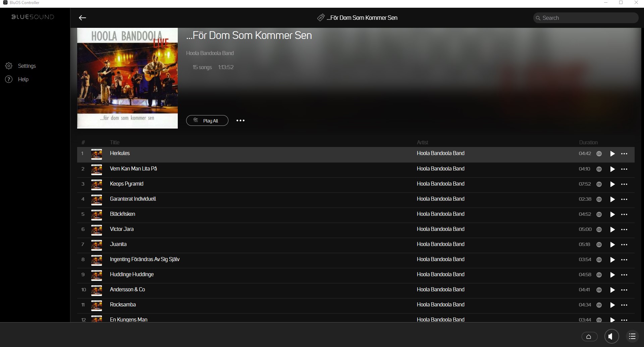Open more options for Garanterat Individuell
This screenshot has height=347, width=644.
click(624, 199)
